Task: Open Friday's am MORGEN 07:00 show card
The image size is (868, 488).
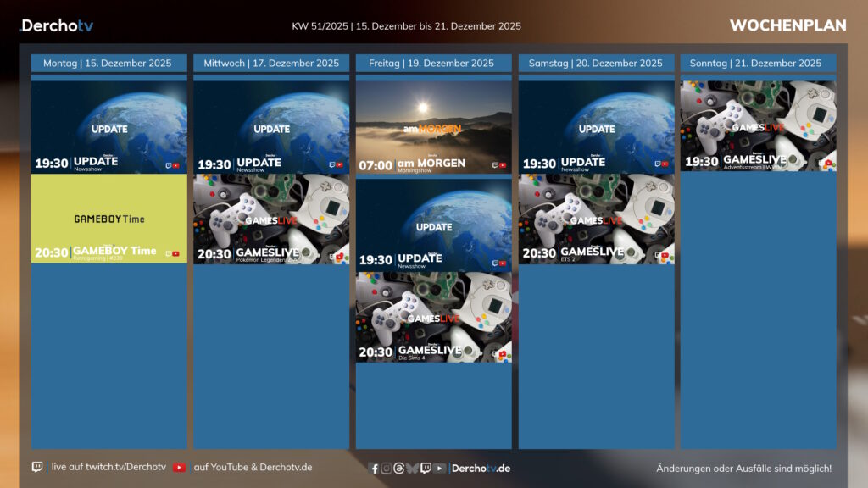Action: pos(433,127)
